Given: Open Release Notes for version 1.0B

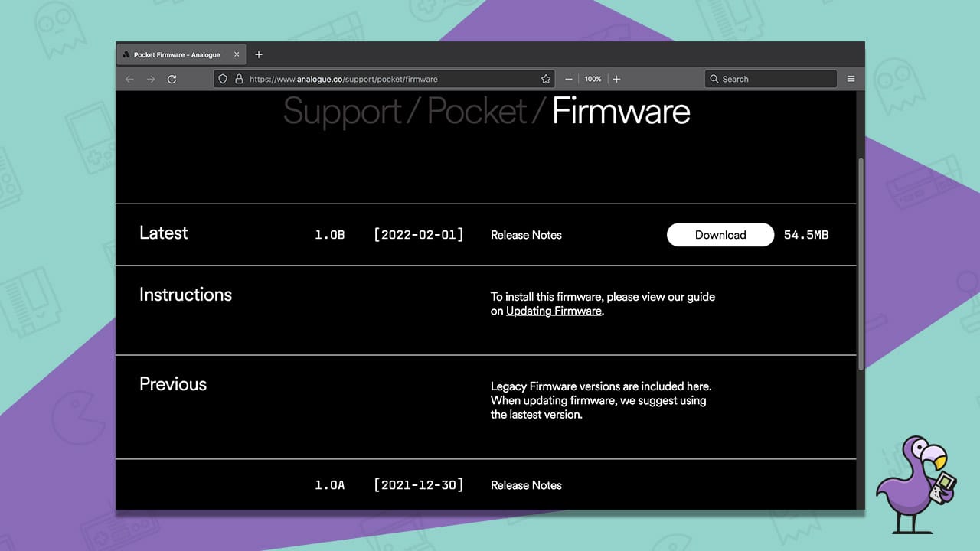Looking at the screenshot, I should click(526, 236).
